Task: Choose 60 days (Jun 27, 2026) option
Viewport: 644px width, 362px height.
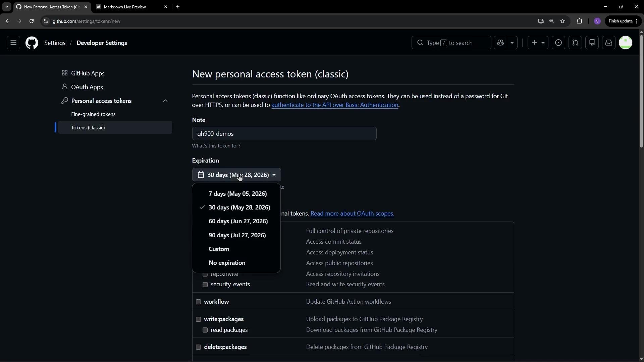Action: (236, 221)
